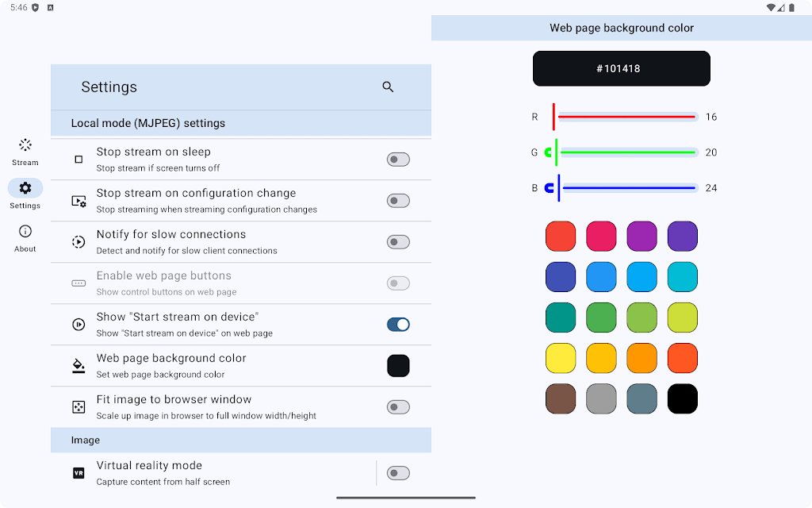Enable Stop stream on sleep switch
The image size is (812, 508).
[x=398, y=160]
